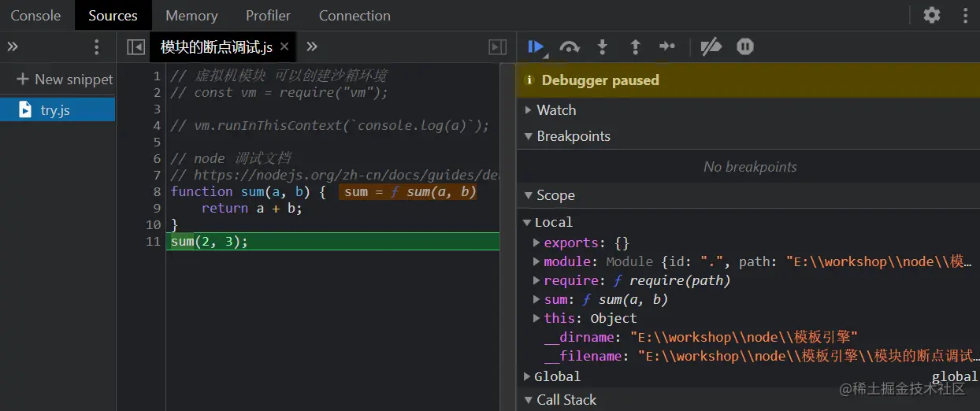Click the try.js file icon
The width and height of the screenshot is (980, 411).
point(25,109)
